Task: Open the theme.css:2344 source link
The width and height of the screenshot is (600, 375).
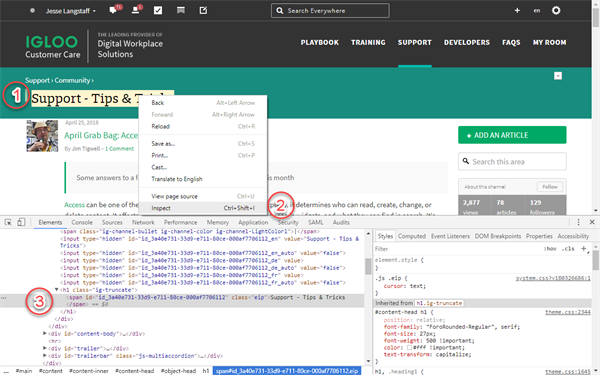Action: (568, 312)
